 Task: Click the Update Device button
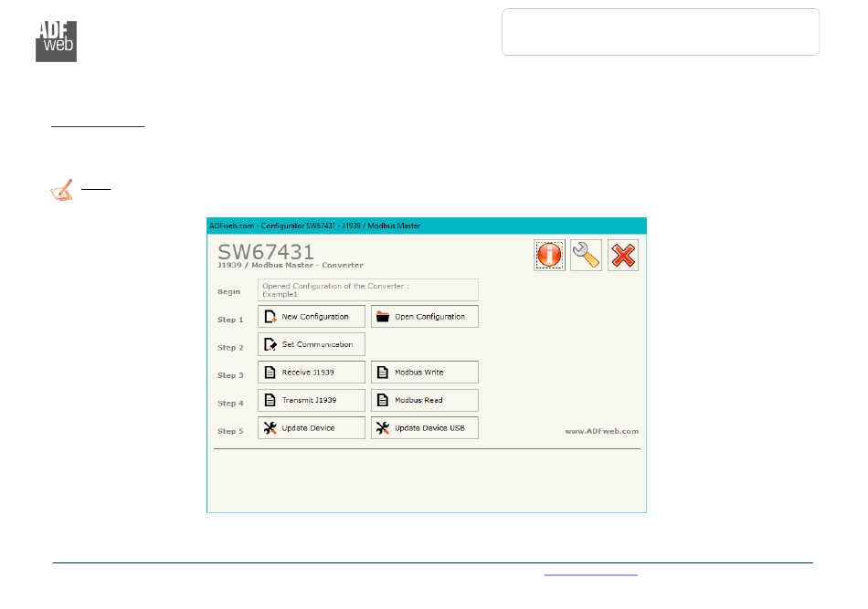pyautogui.click(x=311, y=427)
